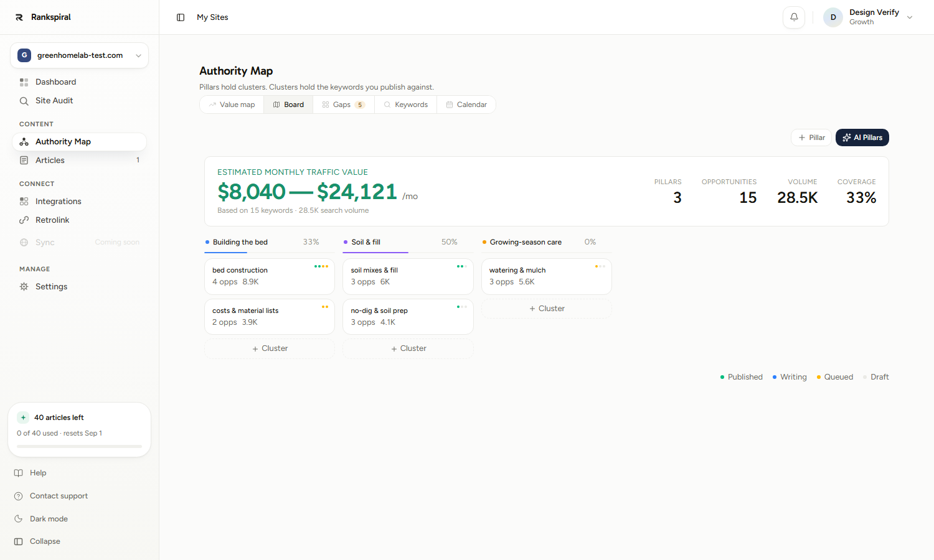Click the Coverage 33% stat

click(x=857, y=192)
